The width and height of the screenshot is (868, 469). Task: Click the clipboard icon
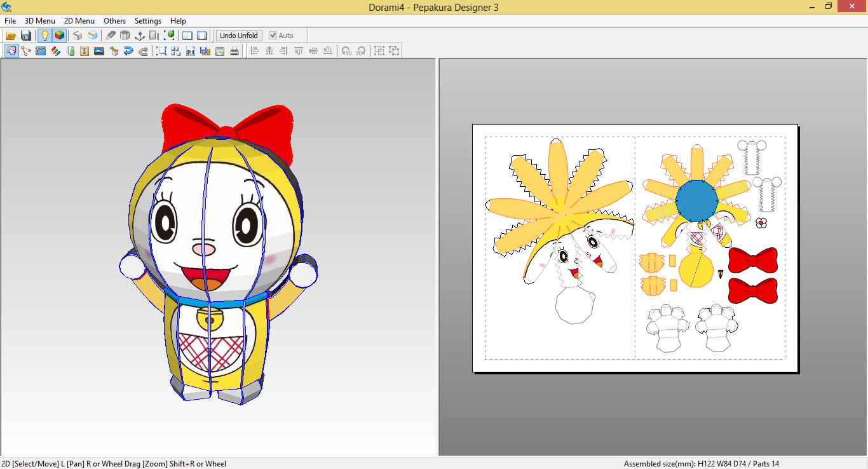click(x=220, y=51)
